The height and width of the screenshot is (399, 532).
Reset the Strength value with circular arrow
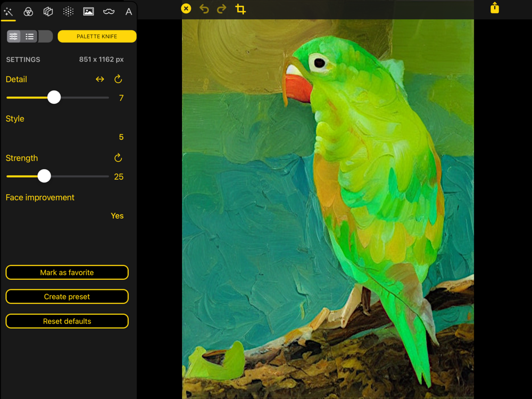click(118, 158)
